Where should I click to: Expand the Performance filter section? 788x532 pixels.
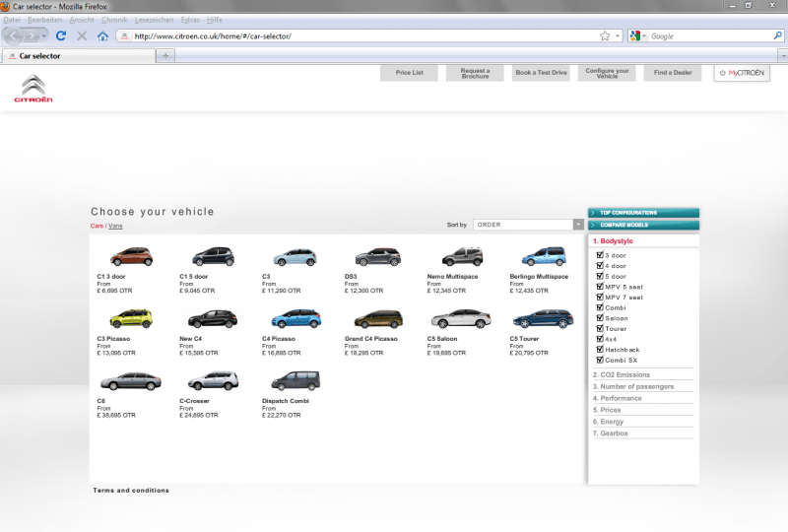[x=618, y=398]
